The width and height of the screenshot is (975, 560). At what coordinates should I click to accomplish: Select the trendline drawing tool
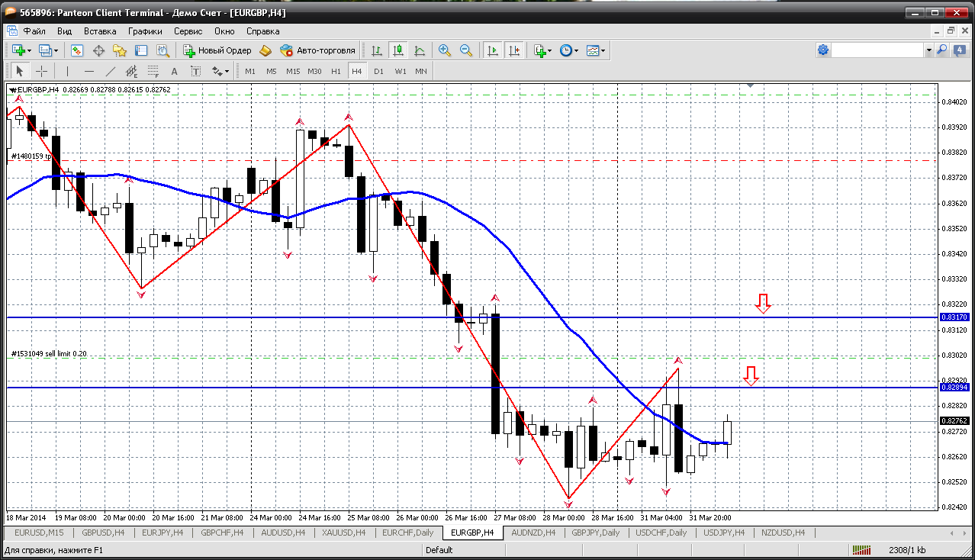(110, 71)
